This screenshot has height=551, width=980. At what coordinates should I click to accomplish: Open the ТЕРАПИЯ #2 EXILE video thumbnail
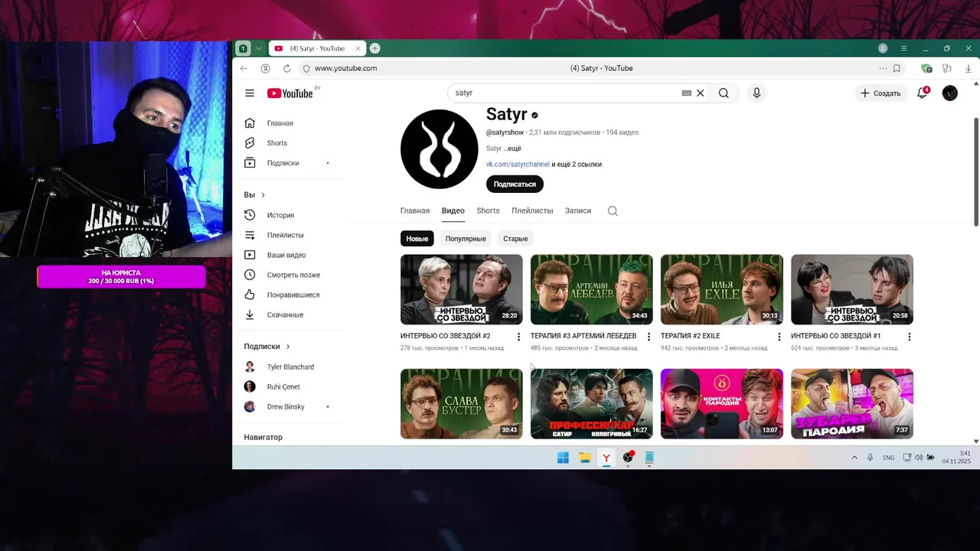722,289
